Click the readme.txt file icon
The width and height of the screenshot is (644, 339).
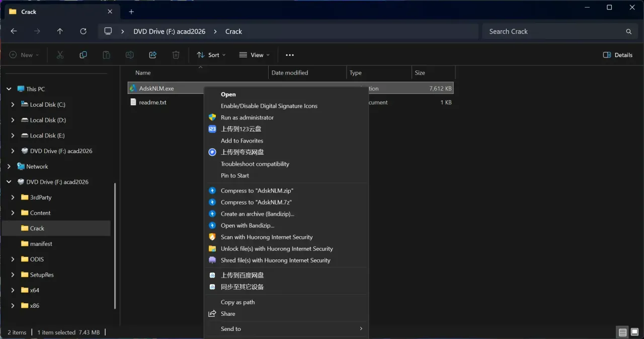click(x=133, y=102)
